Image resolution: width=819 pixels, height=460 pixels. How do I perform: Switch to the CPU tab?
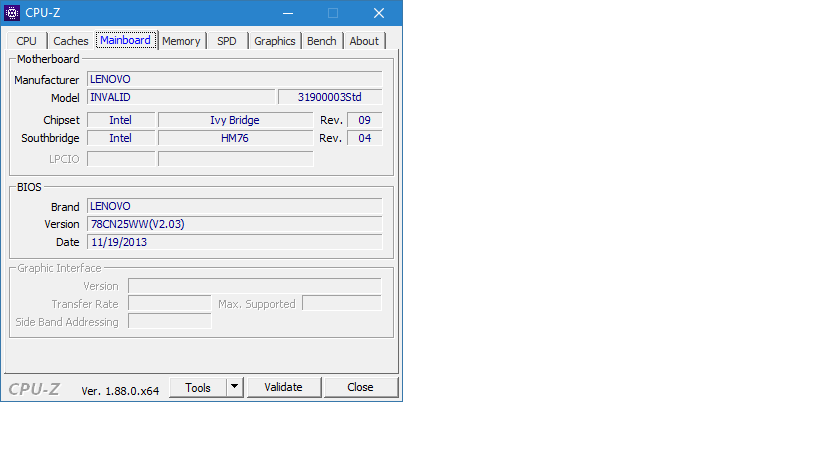pyautogui.click(x=26, y=41)
